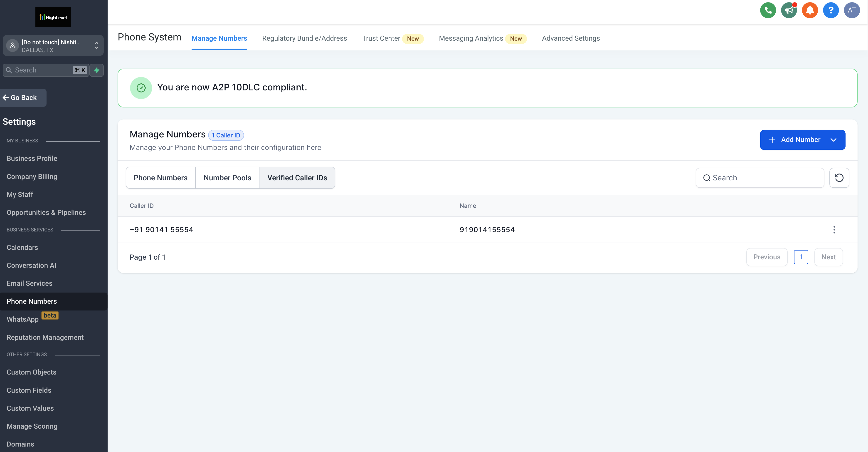Select the Phone Numbers sub-tab

click(160, 178)
